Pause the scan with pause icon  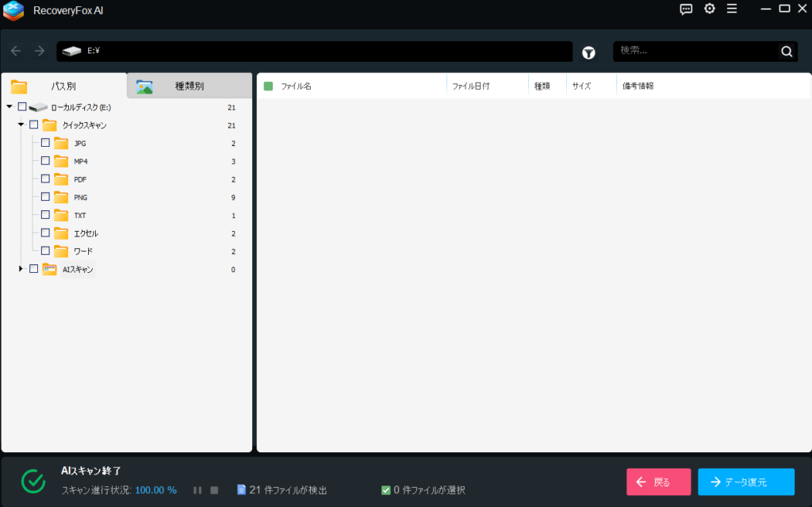point(197,490)
